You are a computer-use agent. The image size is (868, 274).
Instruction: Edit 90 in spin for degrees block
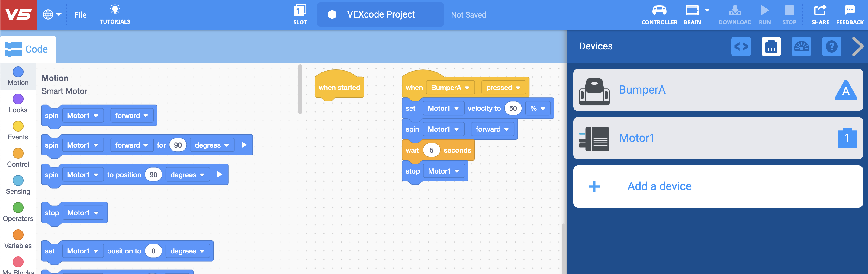click(x=178, y=145)
